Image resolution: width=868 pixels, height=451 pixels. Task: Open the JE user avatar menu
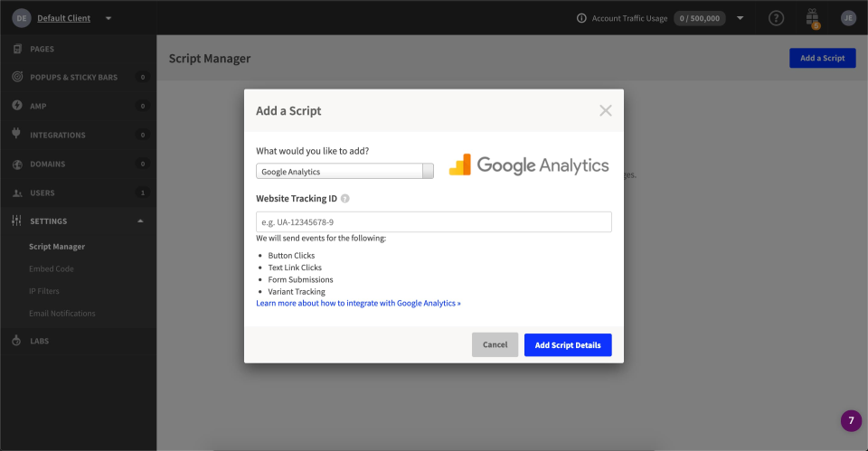(x=848, y=18)
